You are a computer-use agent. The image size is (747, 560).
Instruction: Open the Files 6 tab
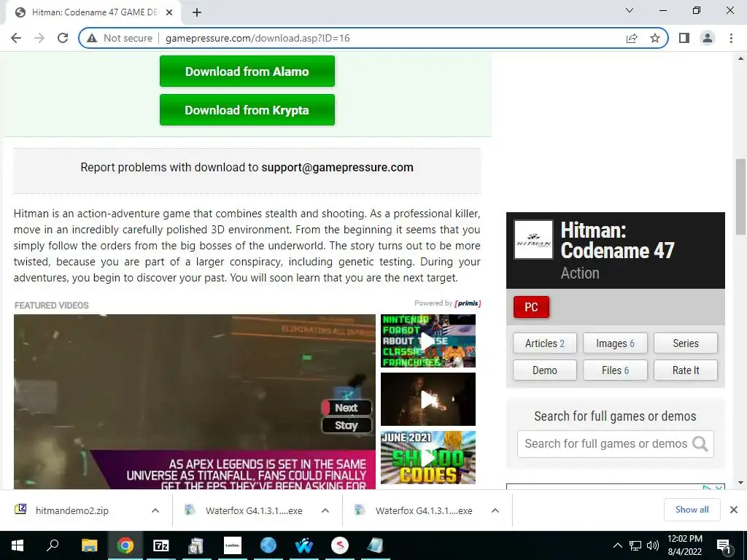point(615,370)
